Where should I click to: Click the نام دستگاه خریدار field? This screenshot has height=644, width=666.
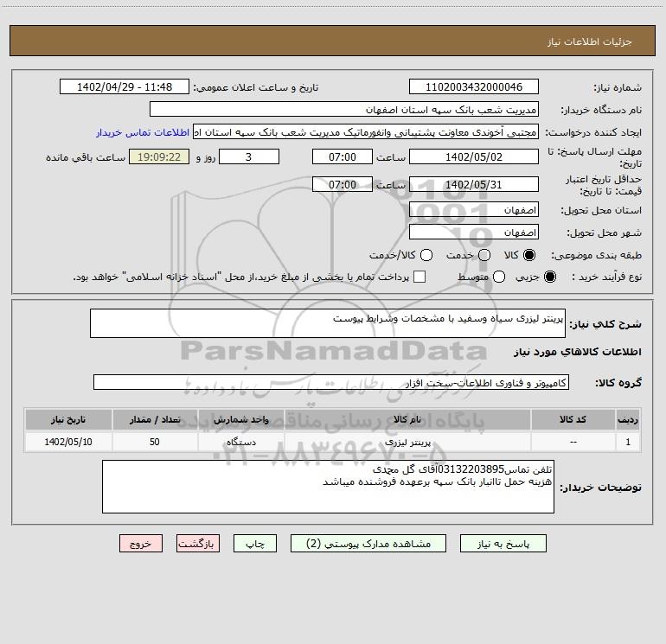[344, 109]
